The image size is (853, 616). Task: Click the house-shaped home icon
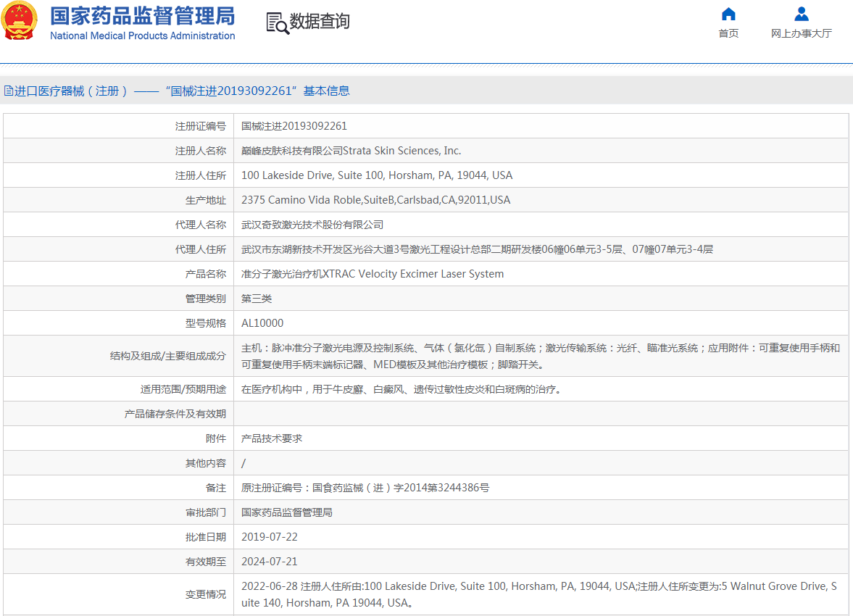click(x=728, y=14)
